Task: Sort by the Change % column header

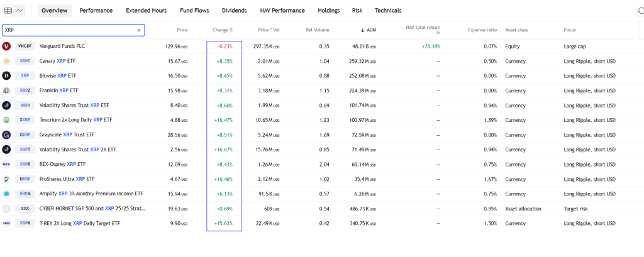Action: pos(223,30)
